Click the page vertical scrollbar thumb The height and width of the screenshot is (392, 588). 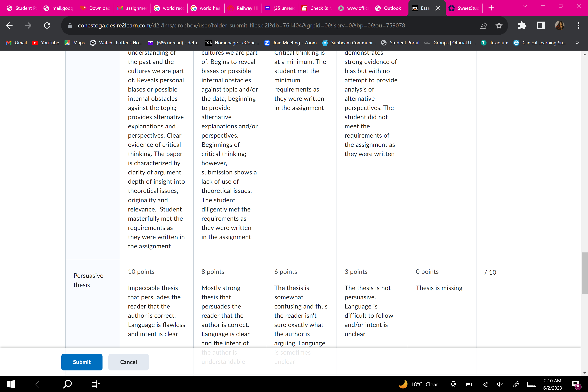(x=584, y=273)
